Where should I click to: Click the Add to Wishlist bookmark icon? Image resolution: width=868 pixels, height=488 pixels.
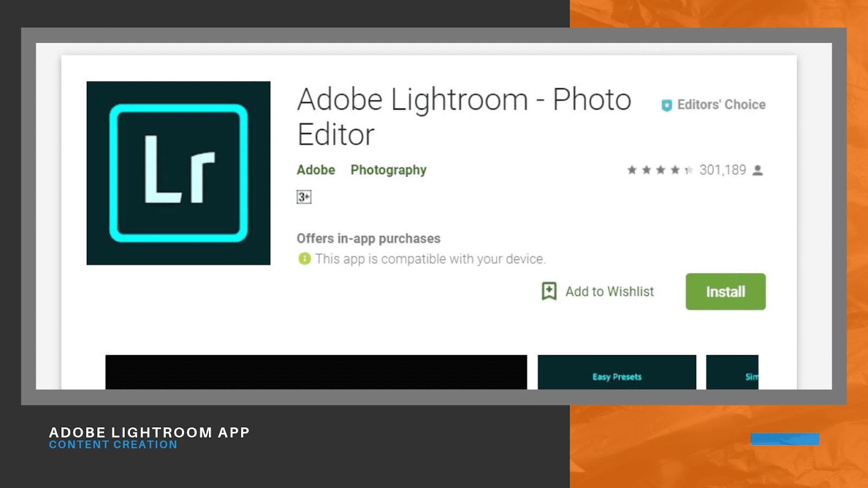click(549, 291)
